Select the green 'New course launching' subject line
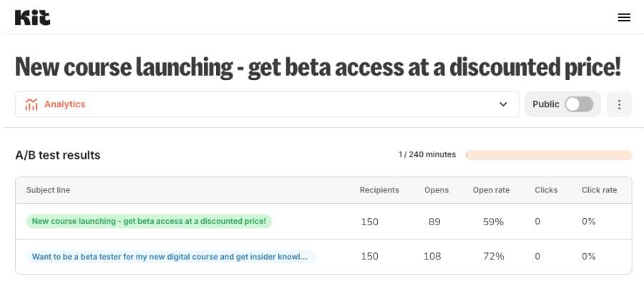Screen dimensions: 644x286 click(149, 221)
